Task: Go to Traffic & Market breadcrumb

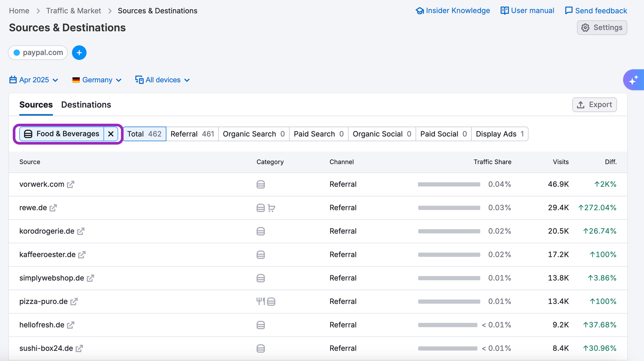Action: point(73,11)
